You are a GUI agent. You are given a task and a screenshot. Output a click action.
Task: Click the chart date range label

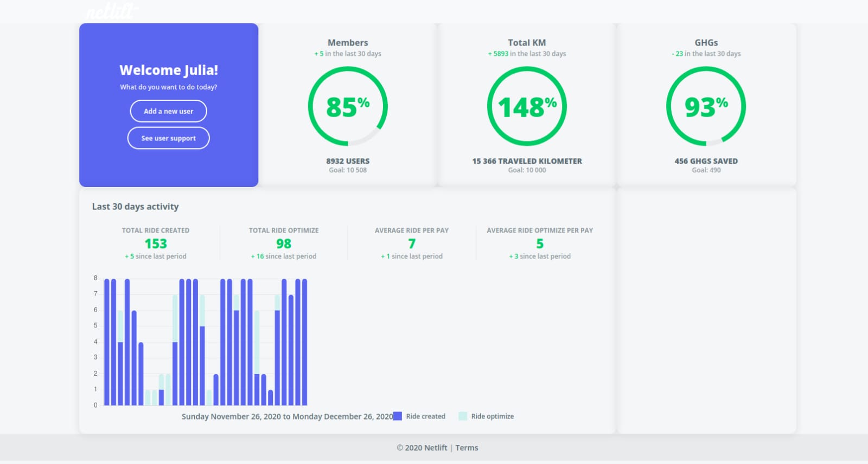287,416
